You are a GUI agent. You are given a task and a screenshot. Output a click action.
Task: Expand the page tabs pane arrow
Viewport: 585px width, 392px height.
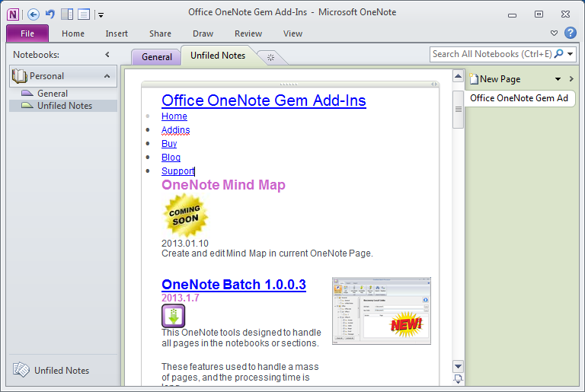click(571, 79)
